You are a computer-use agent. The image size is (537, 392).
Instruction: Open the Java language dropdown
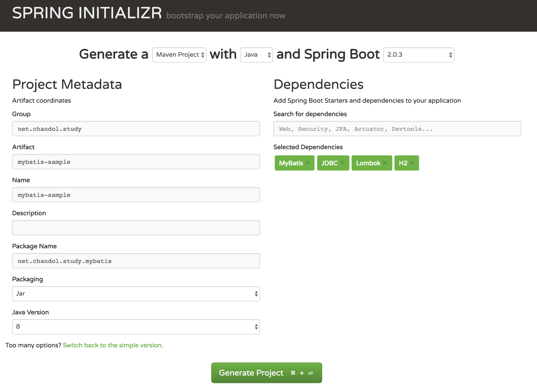256,55
